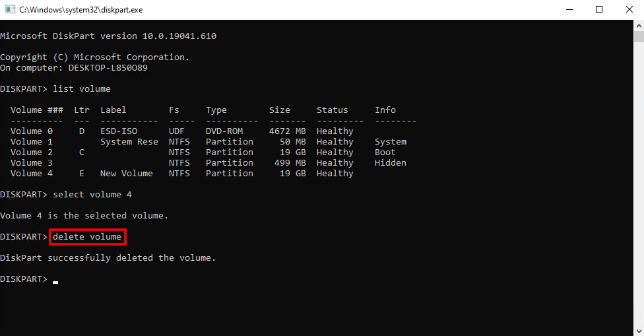Click the 'Info' column header

tap(385, 110)
